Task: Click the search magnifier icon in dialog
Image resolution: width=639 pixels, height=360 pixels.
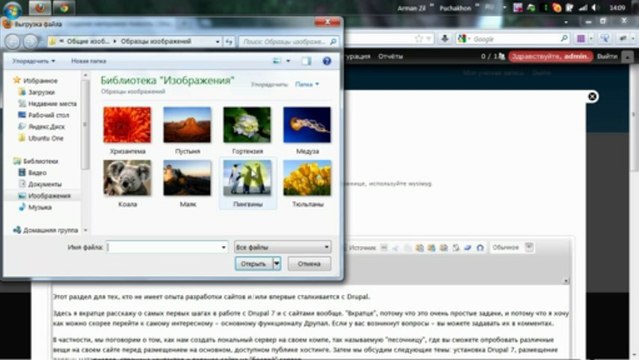Action: coord(333,42)
